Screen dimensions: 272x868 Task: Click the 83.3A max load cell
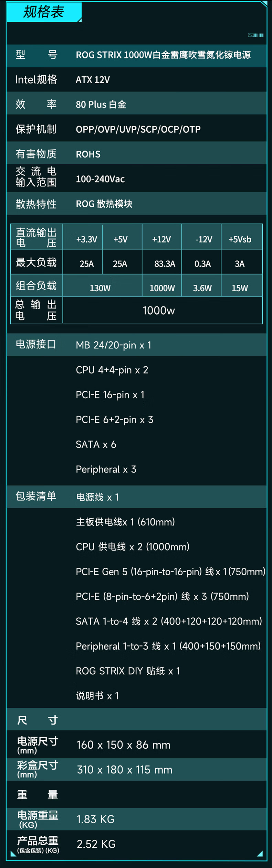click(x=165, y=264)
